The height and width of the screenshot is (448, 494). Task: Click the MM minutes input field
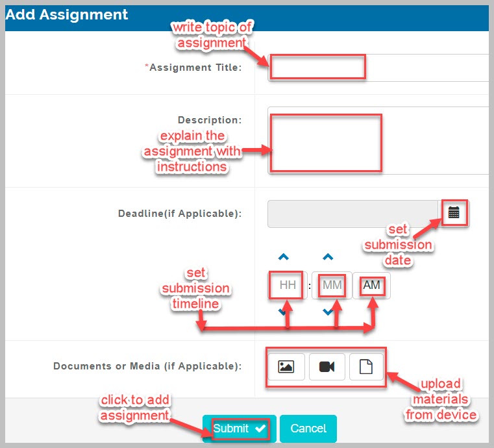coord(332,286)
